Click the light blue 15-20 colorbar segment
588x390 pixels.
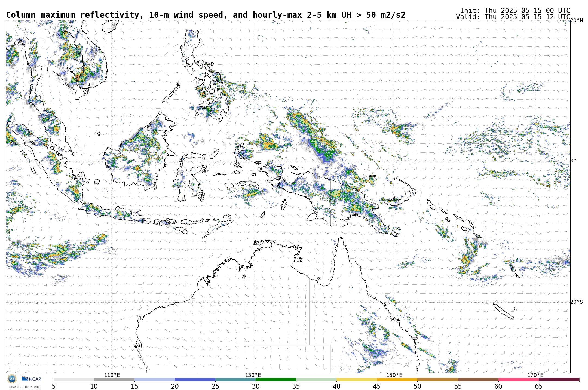pos(155,379)
